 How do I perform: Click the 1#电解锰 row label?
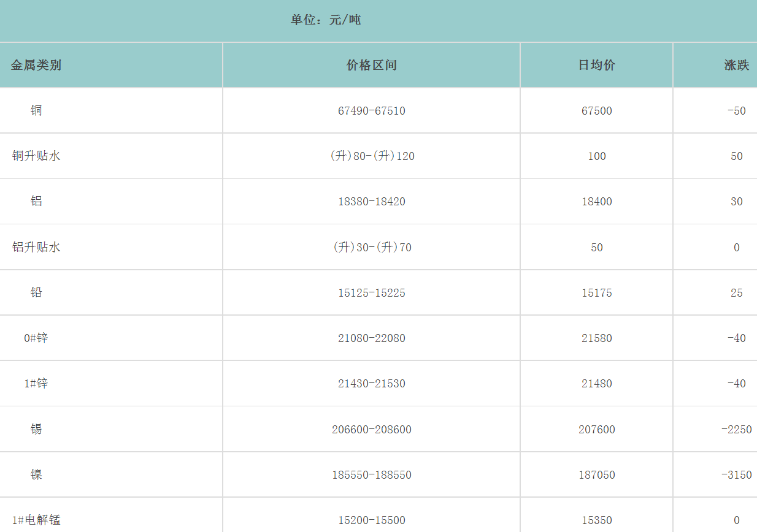click(x=36, y=520)
